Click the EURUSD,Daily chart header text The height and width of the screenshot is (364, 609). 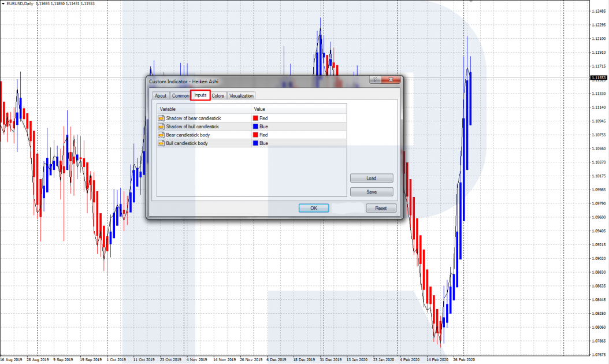point(20,3)
